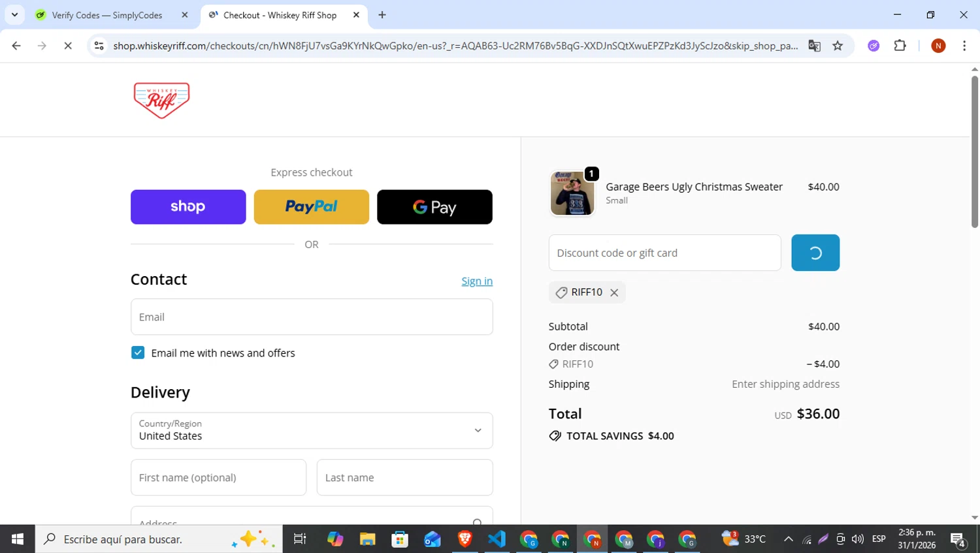Follow the Sign in link
This screenshot has width=980, height=553.
pyautogui.click(x=477, y=281)
